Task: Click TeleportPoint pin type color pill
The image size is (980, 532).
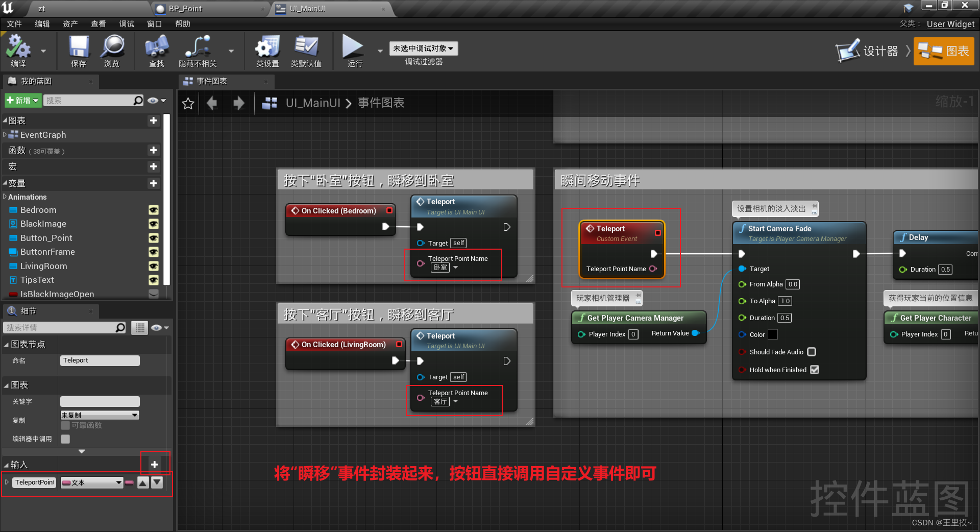Action: click(x=129, y=482)
